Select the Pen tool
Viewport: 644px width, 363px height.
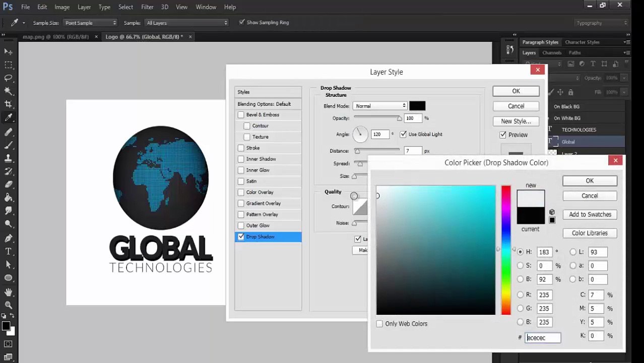pos(8,238)
